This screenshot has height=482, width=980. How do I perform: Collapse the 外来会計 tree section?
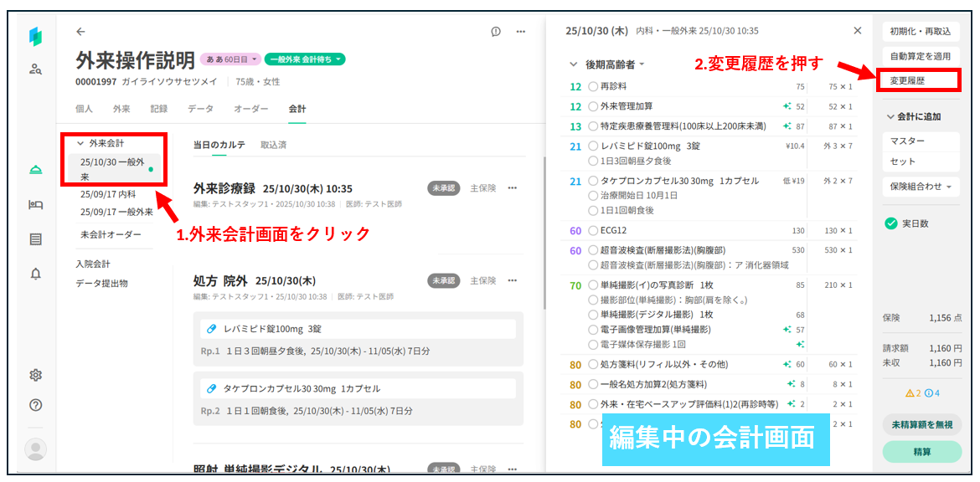pyautogui.click(x=80, y=143)
